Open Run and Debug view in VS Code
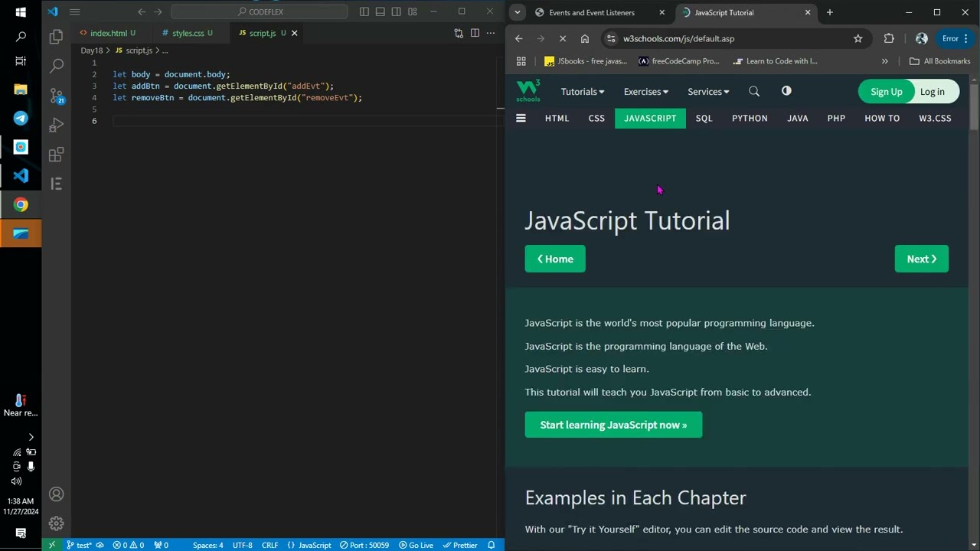 point(56,126)
